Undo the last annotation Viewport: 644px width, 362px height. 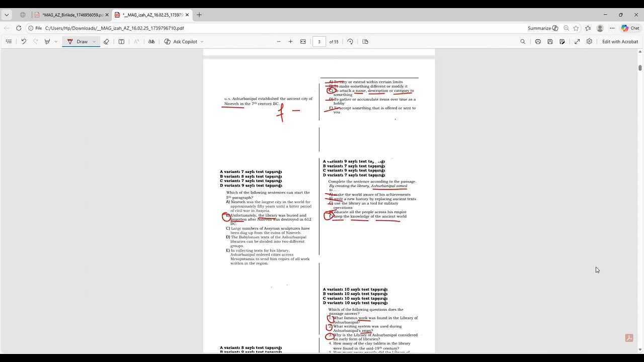pyautogui.click(x=24, y=42)
